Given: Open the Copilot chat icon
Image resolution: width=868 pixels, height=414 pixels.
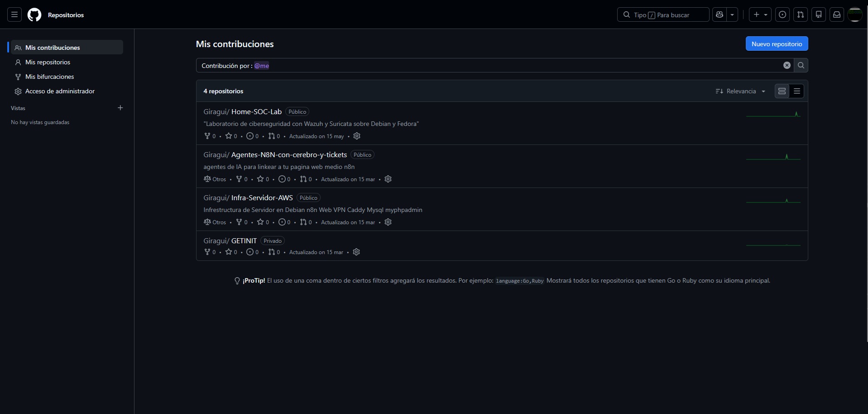Looking at the screenshot, I should click(719, 14).
